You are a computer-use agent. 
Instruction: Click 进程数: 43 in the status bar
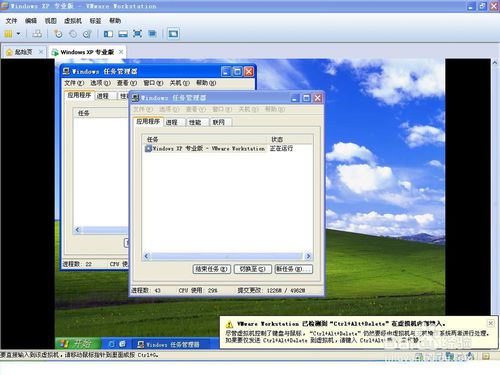tap(146, 291)
